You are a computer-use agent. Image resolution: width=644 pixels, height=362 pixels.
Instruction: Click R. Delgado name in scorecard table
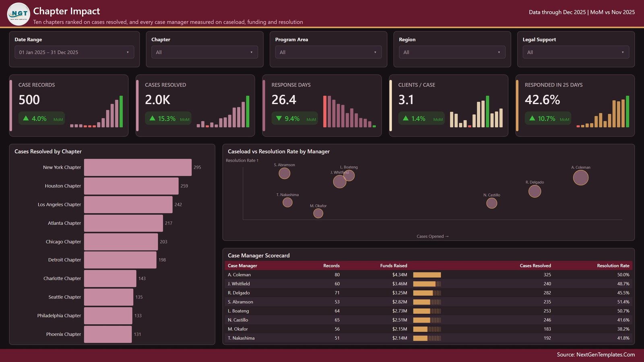click(x=239, y=293)
